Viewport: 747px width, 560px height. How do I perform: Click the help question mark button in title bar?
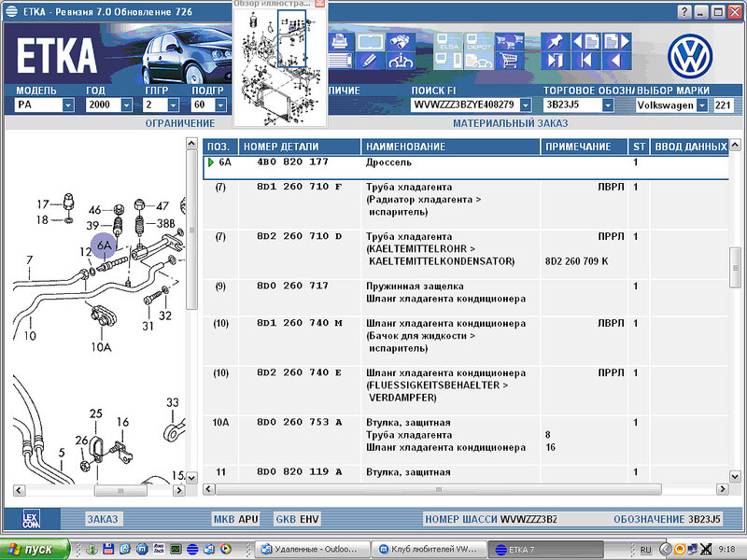click(x=684, y=12)
